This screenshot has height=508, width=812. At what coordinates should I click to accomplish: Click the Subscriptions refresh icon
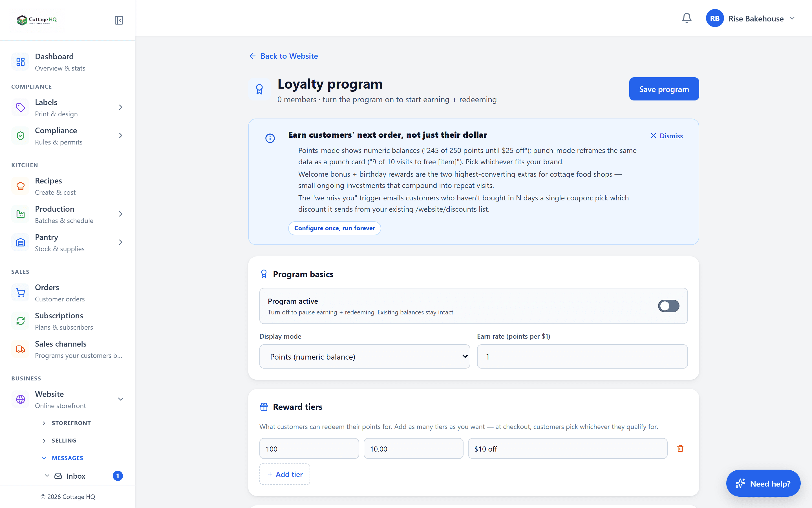[21, 321]
